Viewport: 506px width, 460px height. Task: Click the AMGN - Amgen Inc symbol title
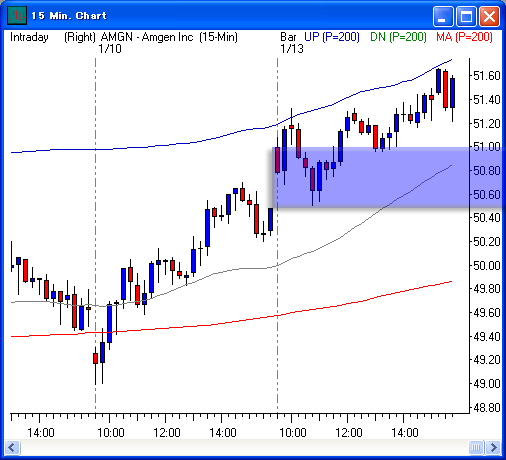(x=147, y=37)
